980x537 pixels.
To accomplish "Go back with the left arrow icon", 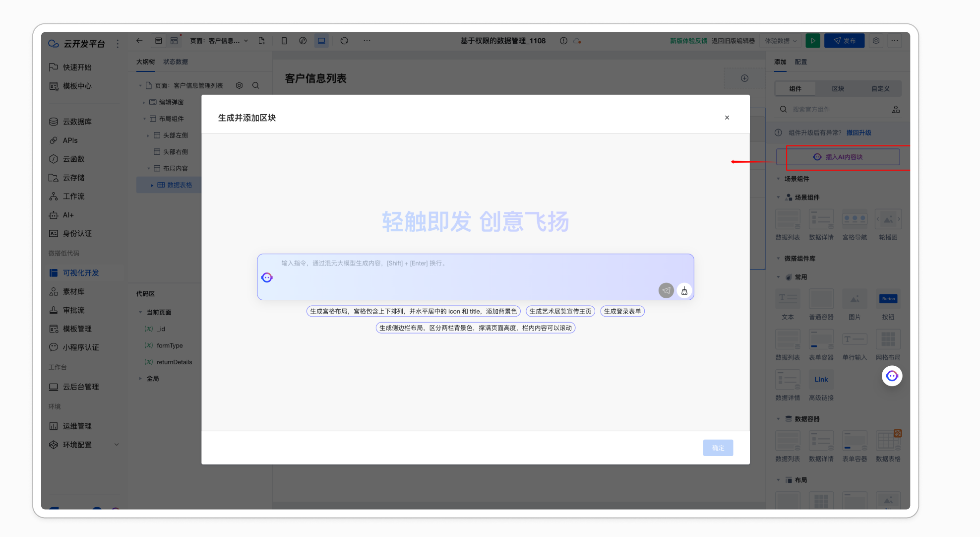I will tap(139, 41).
